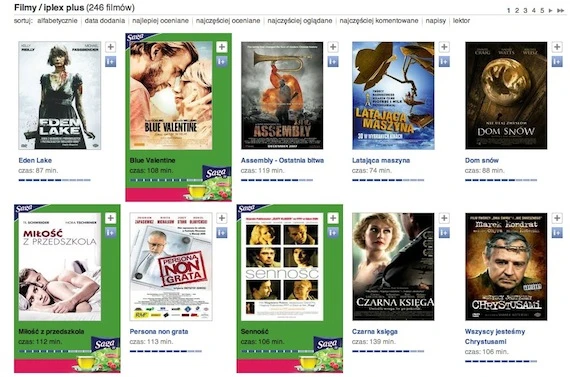Sort by najczęściej oglądane

[300, 21]
